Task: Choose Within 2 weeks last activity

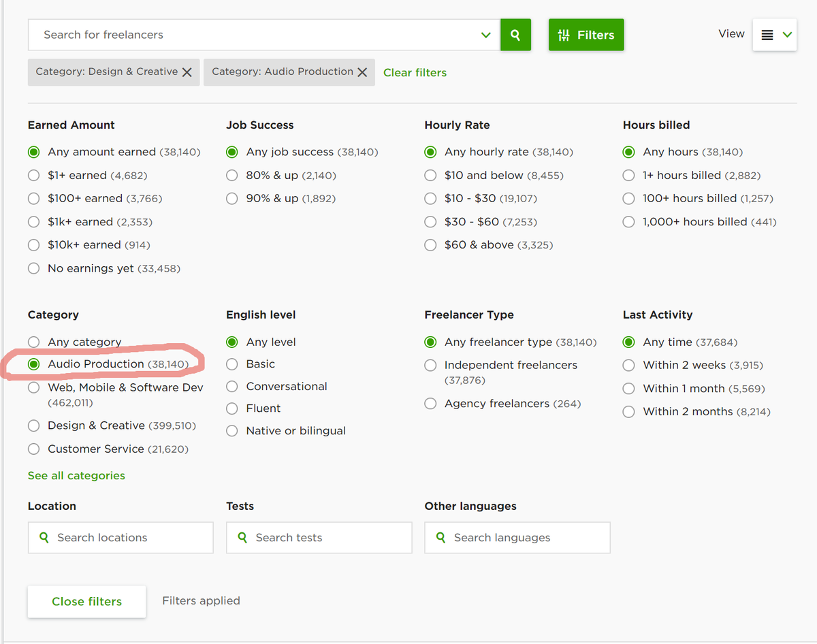Action: (x=629, y=366)
